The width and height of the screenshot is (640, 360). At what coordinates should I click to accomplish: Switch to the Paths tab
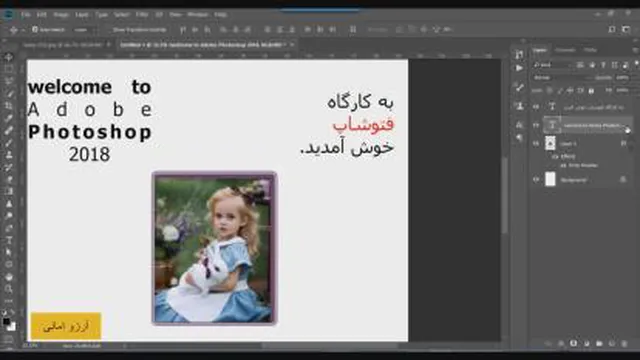(590, 50)
